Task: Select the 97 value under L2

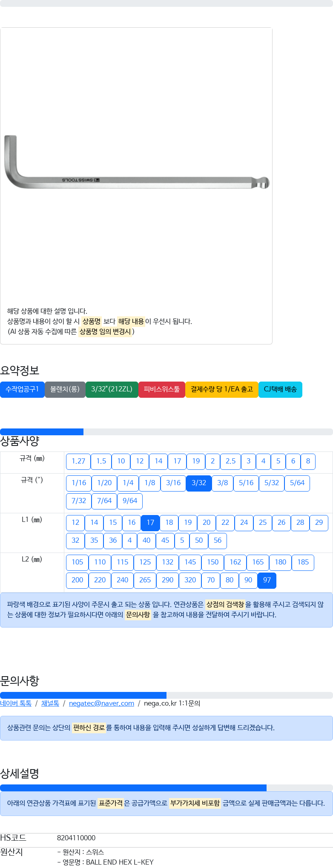Action: 267,580
